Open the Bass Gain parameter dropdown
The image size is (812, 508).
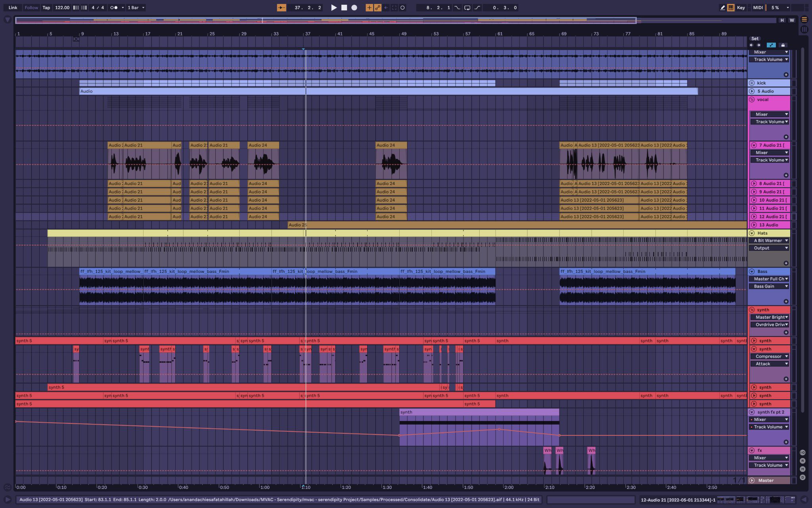(x=769, y=286)
